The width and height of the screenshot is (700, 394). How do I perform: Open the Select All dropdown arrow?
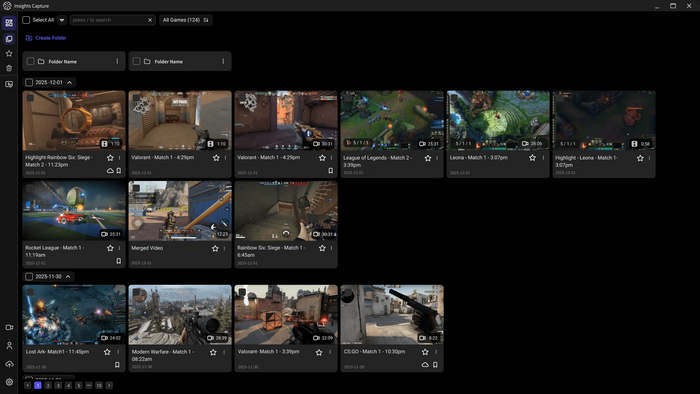click(62, 20)
